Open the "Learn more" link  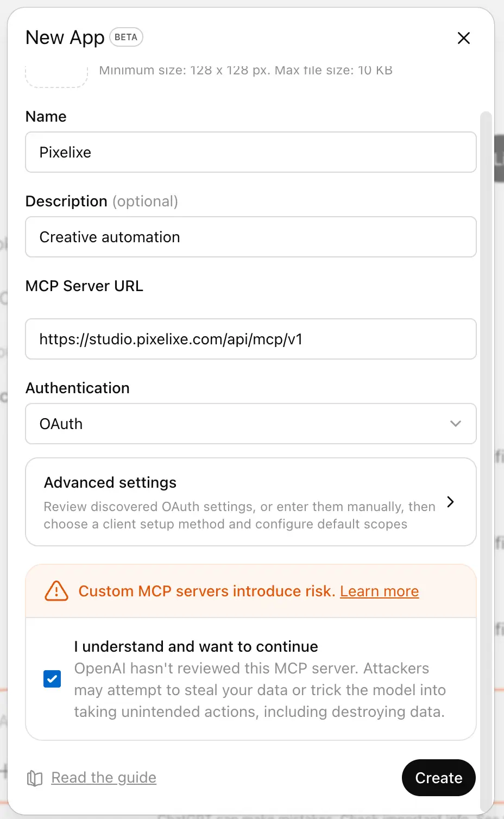(x=379, y=591)
